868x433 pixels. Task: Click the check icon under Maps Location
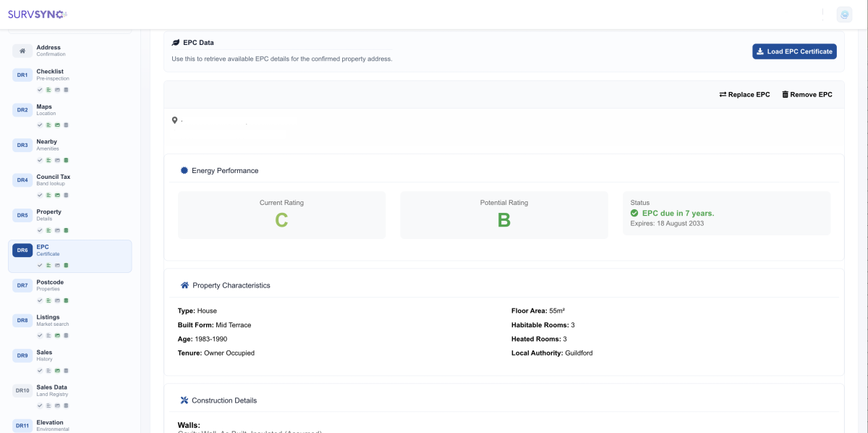click(x=41, y=125)
